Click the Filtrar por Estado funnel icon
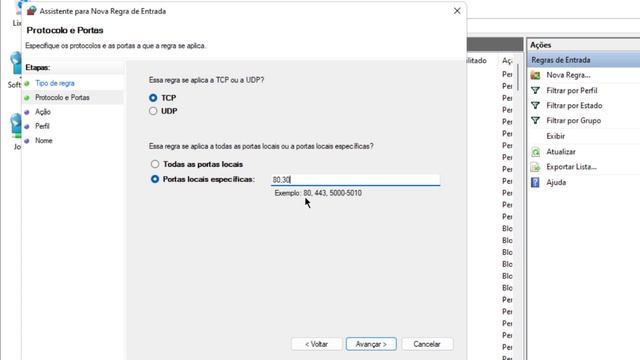640x360 pixels. point(535,106)
